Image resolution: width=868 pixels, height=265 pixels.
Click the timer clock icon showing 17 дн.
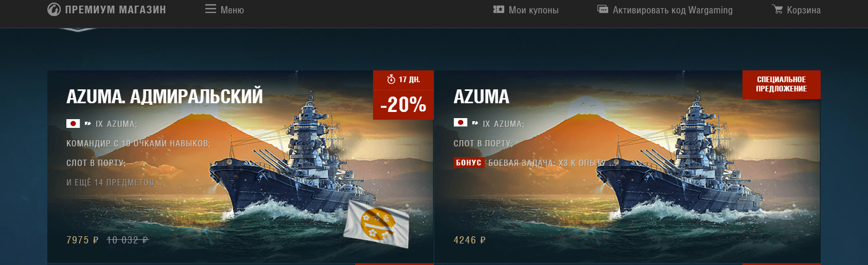(x=391, y=79)
